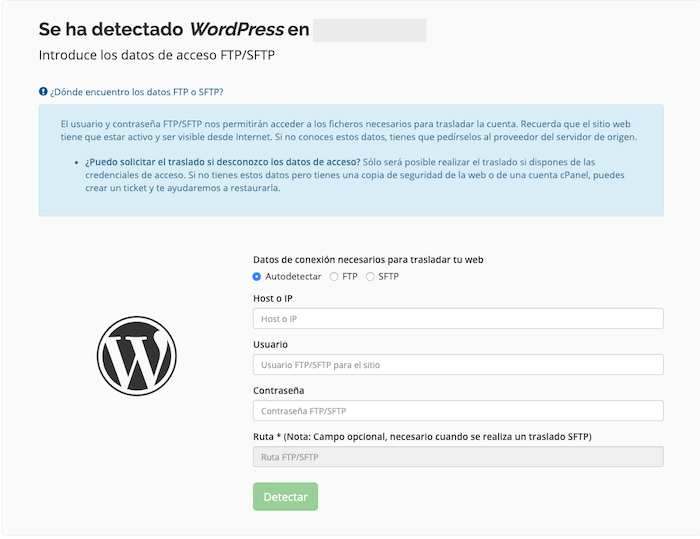Click the 'Host o IP' label above its field
Screen dimensions: 700x539
[x=273, y=298]
